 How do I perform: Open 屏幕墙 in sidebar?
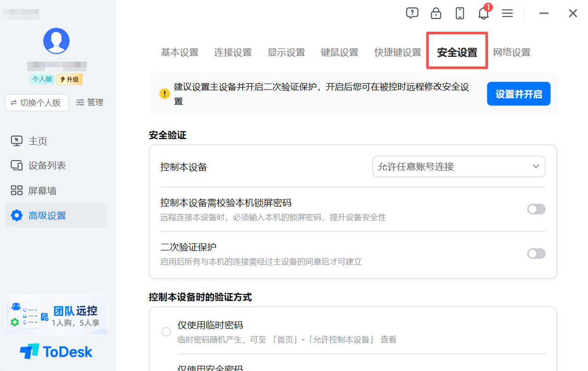click(x=56, y=191)
